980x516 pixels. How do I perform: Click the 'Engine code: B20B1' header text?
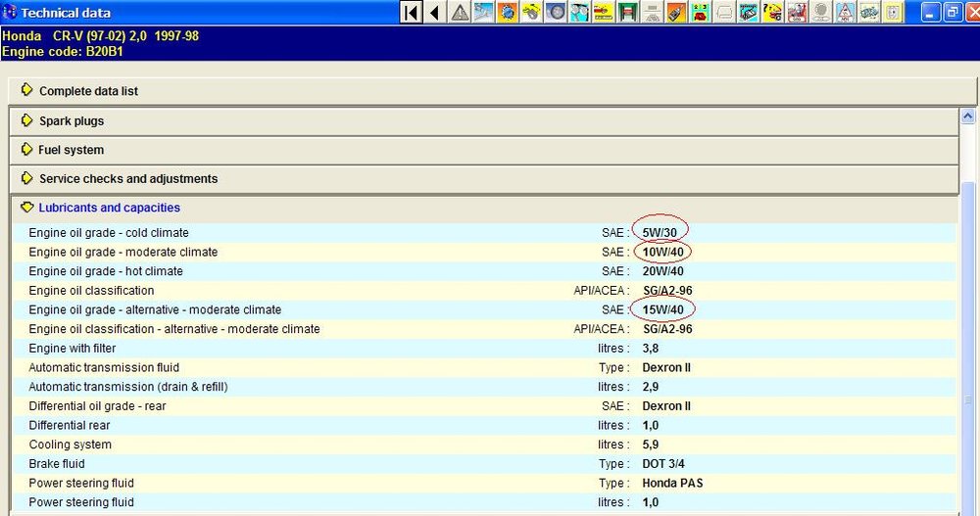(63, 52)
